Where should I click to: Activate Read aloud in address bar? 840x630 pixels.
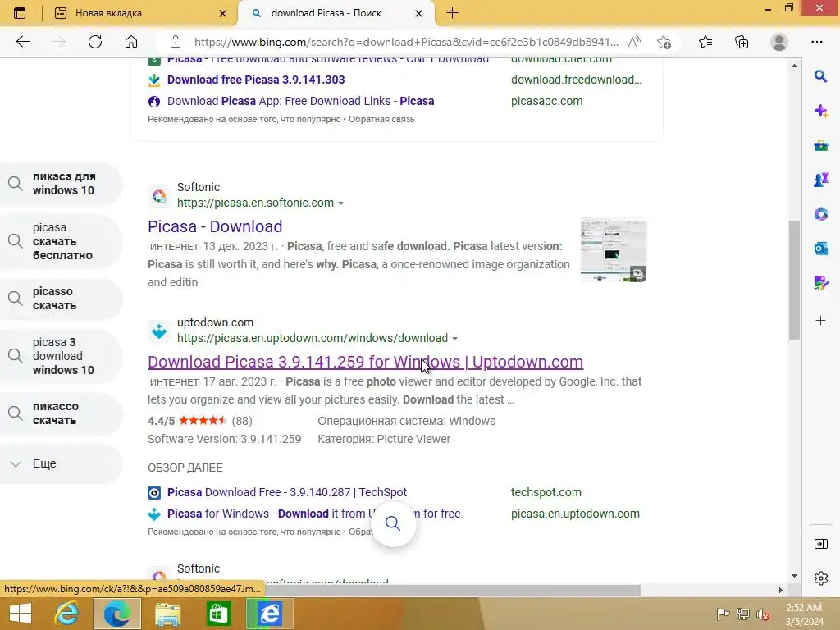[x=634, y=42]
